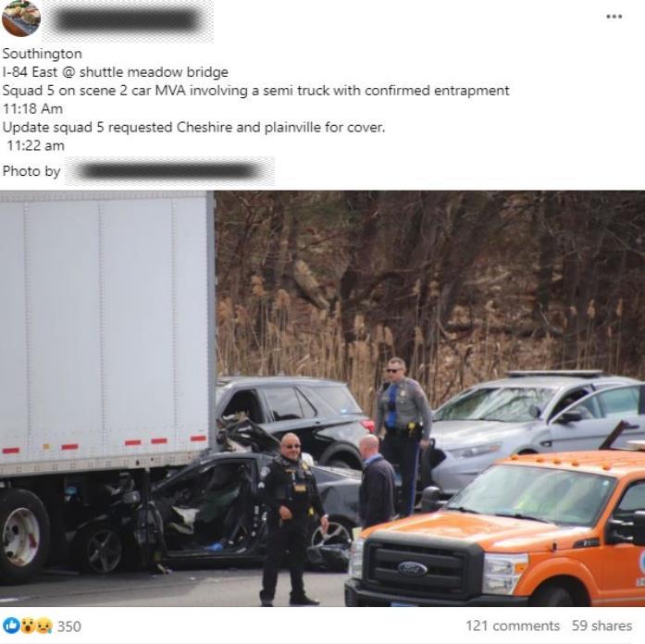Click the Ford logo on truck grille

[412, 569]
